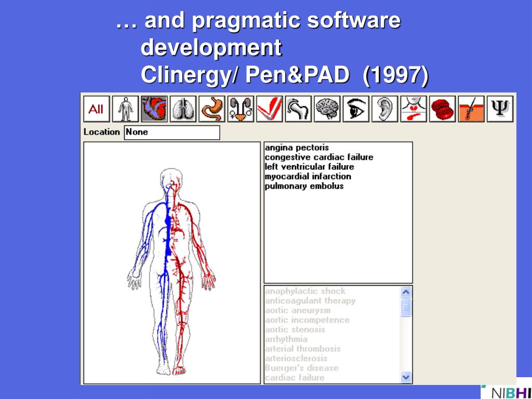Select the bone joint musculoskeletal icon

(299, 109)
